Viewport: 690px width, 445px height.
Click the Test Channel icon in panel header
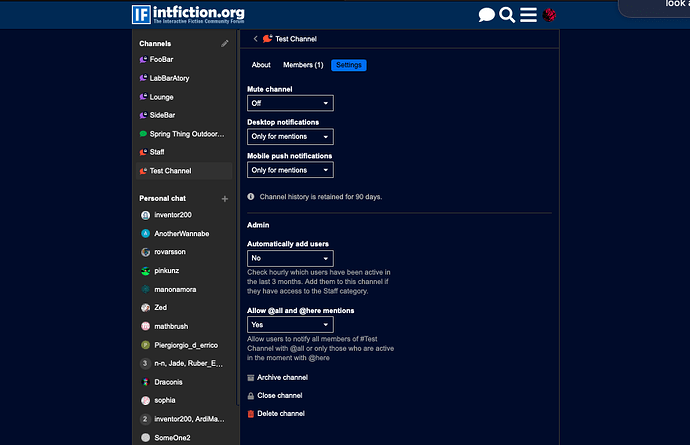point(268,39)
